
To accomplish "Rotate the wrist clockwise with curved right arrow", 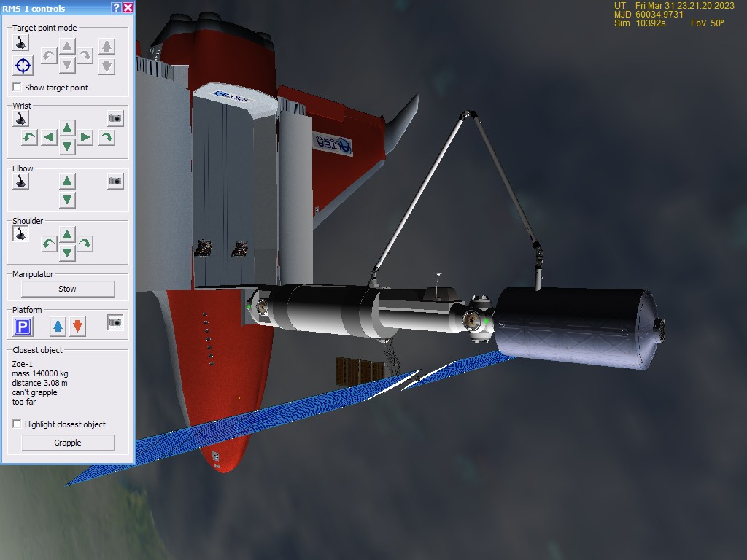I will [x=107, y=138].
